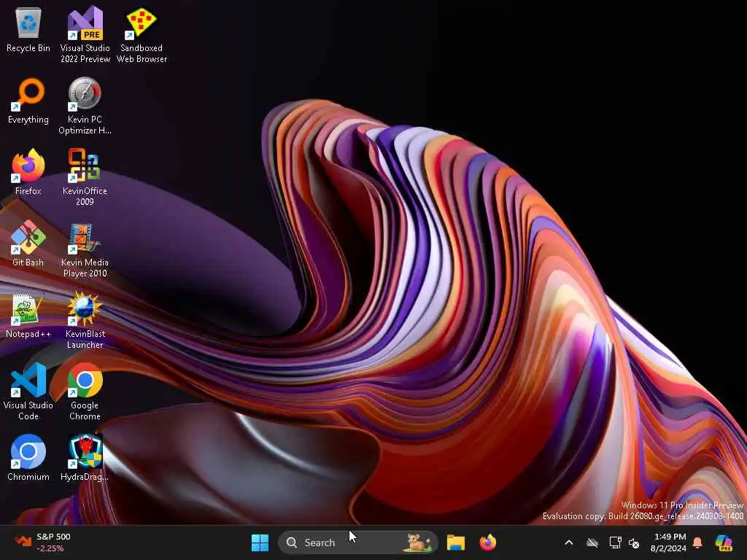Select the Firefox desktop shortcut
This screenshot has width=747, height=560.
28,172
